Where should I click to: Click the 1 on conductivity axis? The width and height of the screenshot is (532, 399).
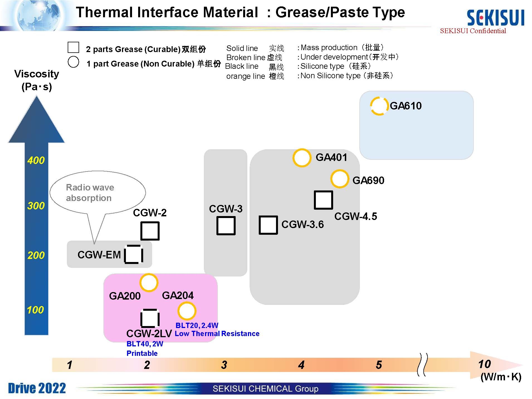70,365
